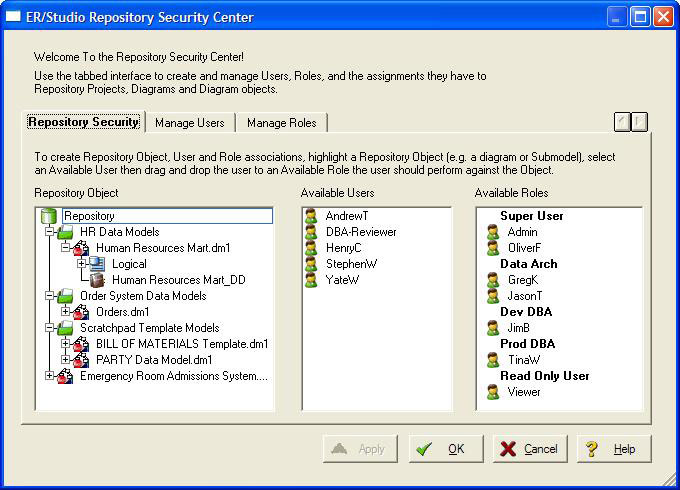Click the JasonT user icon
The width and height of the screenshot is (680, 490).
[x=493, y=296]
